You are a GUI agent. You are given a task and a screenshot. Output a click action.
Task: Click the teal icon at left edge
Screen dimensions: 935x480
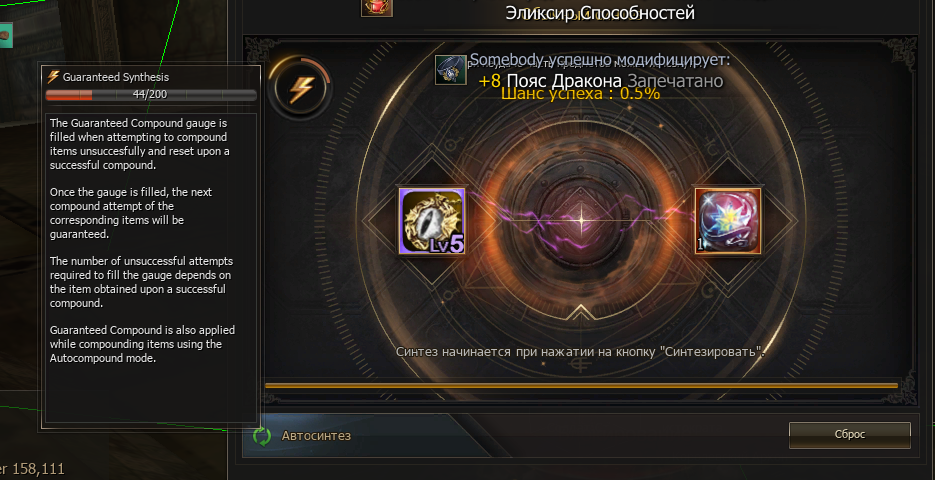pos(6,36)
